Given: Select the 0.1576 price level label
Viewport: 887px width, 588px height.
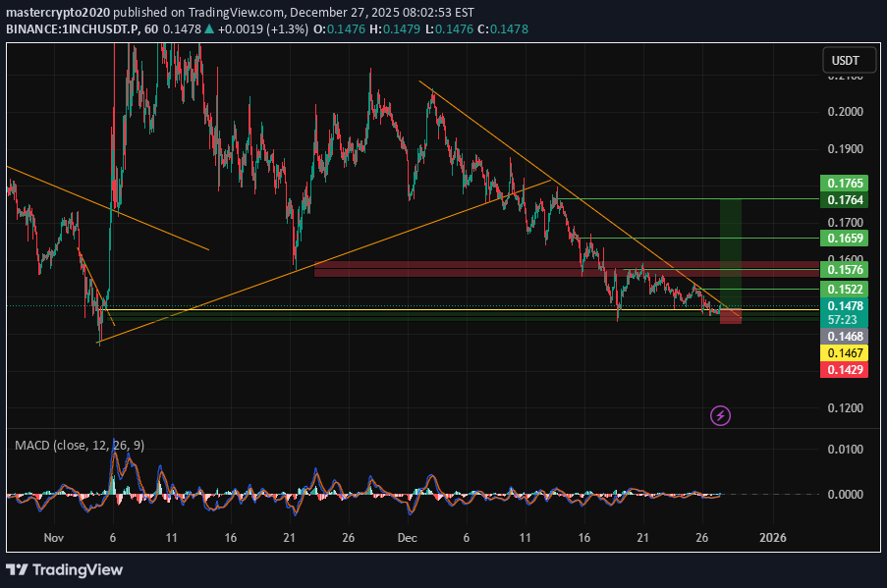Looking at the screenshot, I should pos(845,269).
